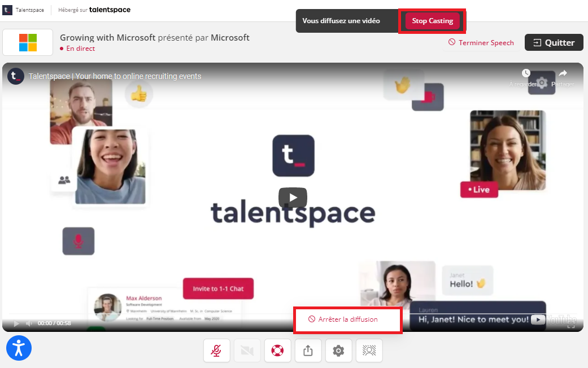Toggle background blur icon
This screenshot has width=588, height=368.
click(x=369, y=351)
